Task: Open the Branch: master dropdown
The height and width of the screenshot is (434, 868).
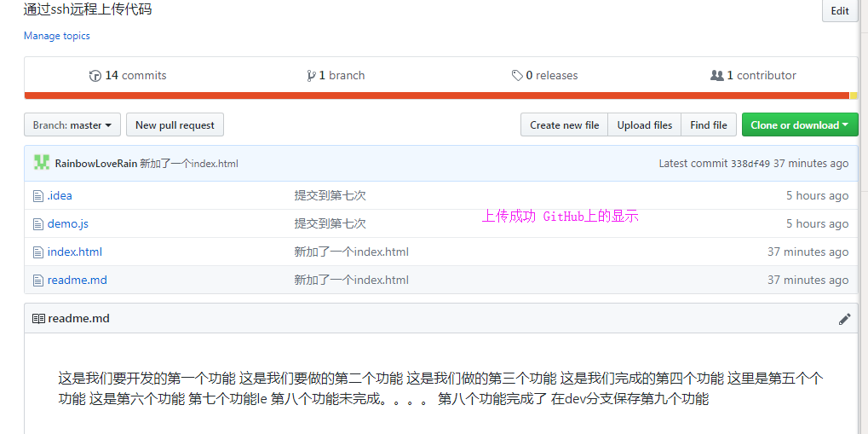Action: click(72, 125)
